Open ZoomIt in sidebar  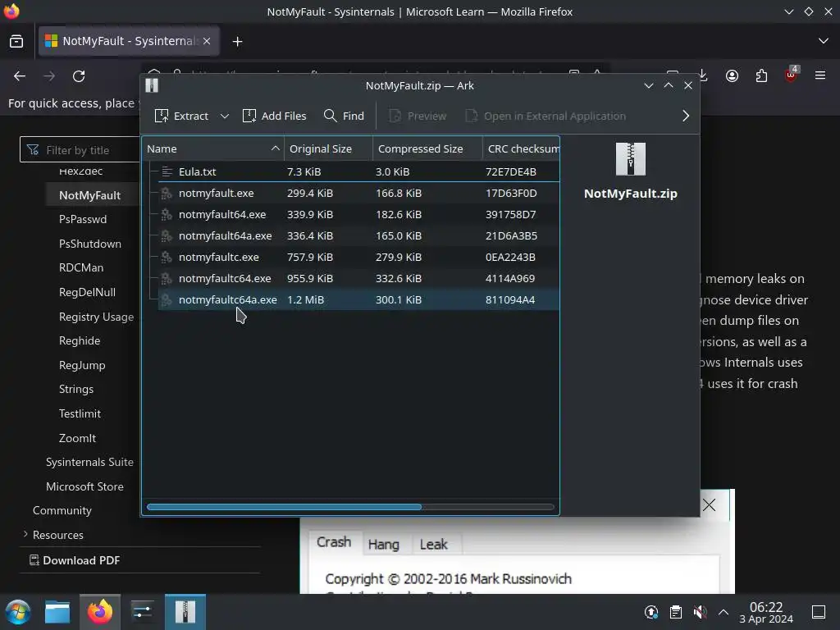click(x=77, y=438)
